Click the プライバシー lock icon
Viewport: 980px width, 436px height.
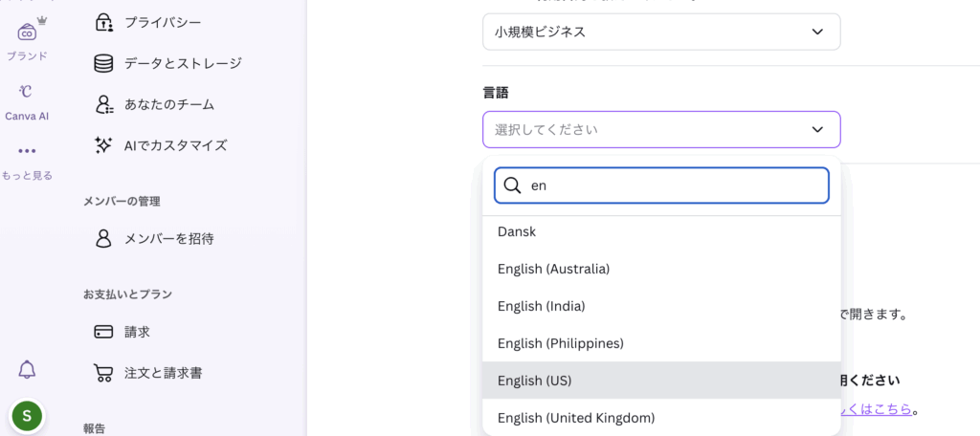point(103,22)
